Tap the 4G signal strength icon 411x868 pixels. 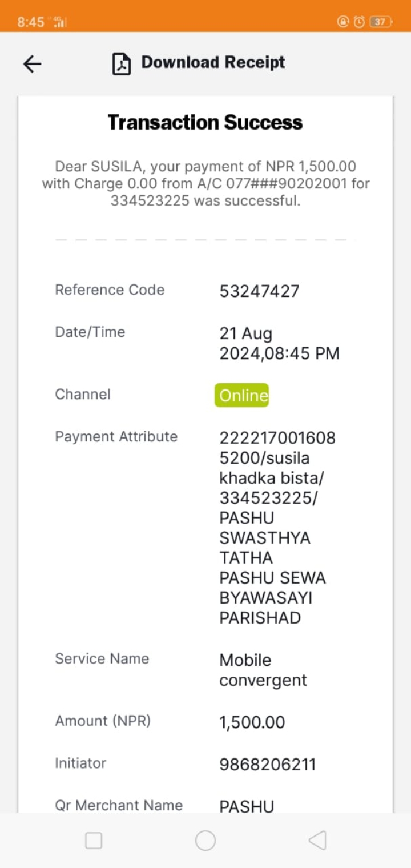point(59,22)
